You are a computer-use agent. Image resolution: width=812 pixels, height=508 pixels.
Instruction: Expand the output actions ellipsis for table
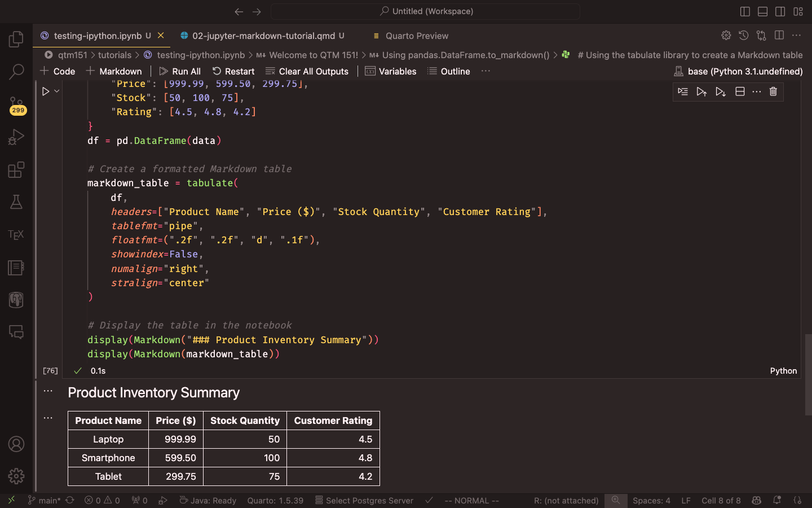pyautogui.click(x=48, y=418)
